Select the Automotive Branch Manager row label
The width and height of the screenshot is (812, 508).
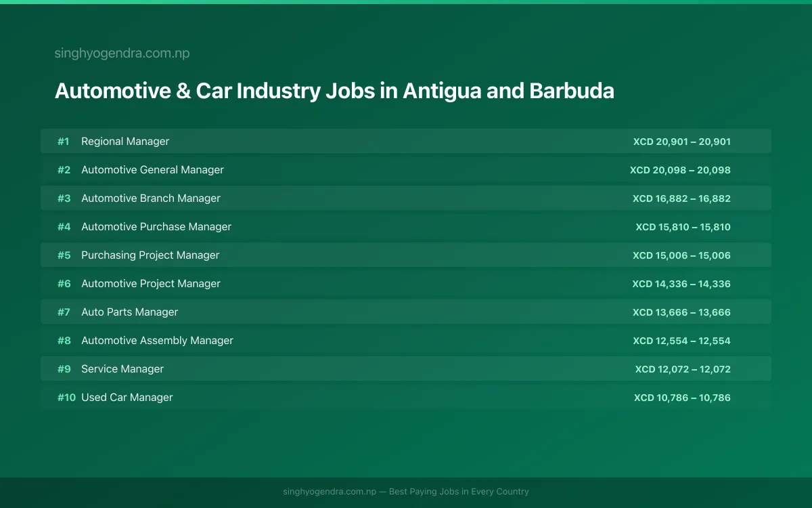(151, 198)
